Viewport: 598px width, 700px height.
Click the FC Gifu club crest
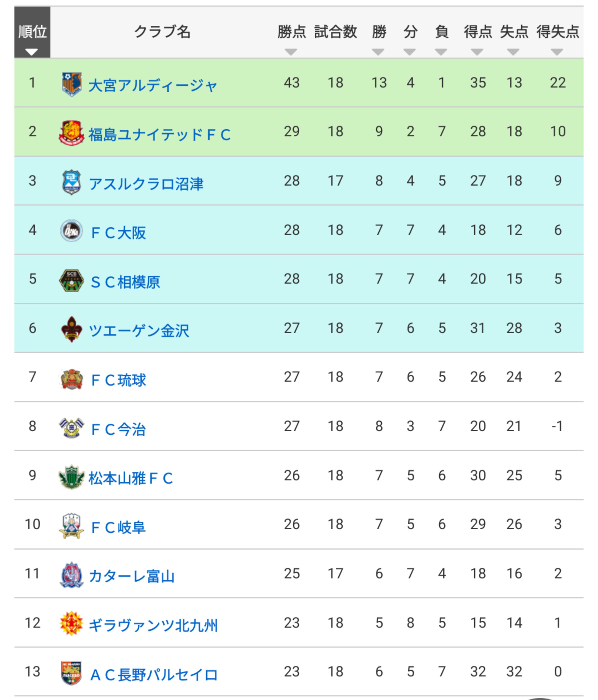[71, 526]
